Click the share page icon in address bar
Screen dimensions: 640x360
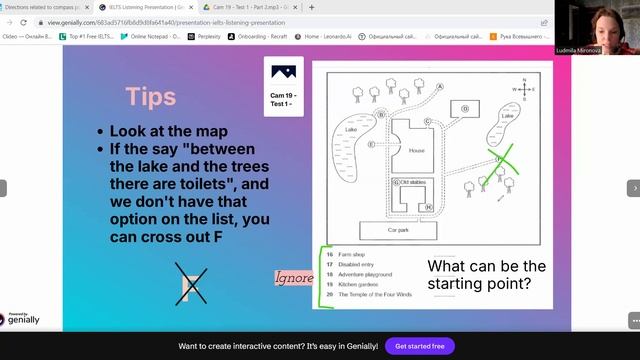(544, 23)
